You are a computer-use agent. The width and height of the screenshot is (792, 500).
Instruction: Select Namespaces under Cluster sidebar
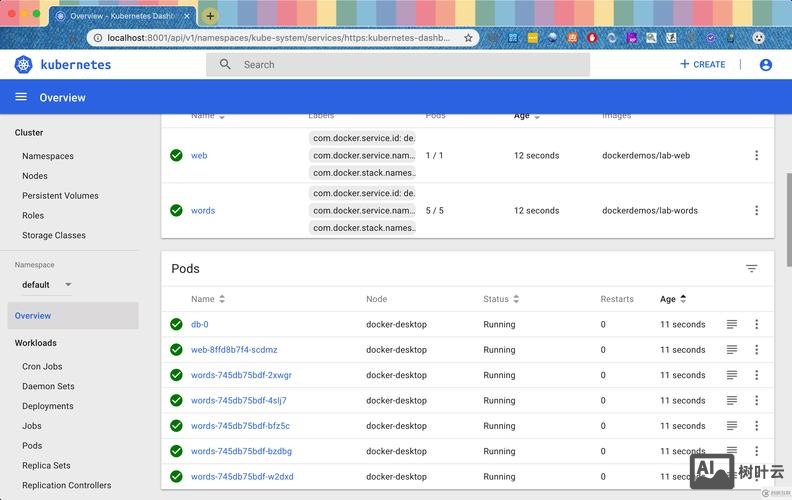click(48, 156)
